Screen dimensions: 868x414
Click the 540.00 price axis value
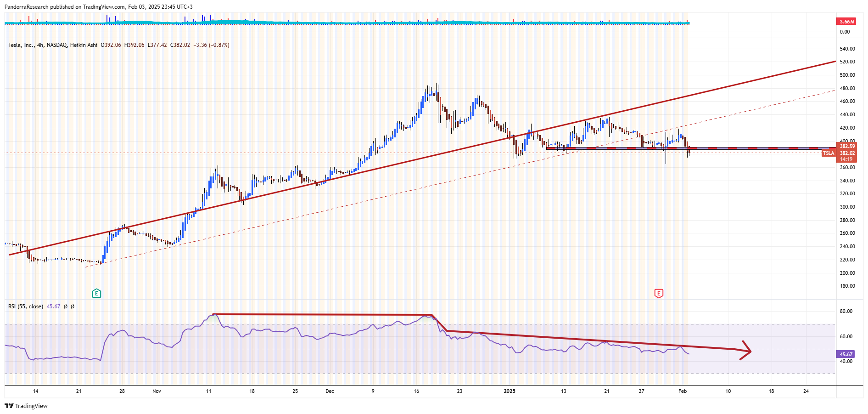pyautogui.click(x=847, y=49)
